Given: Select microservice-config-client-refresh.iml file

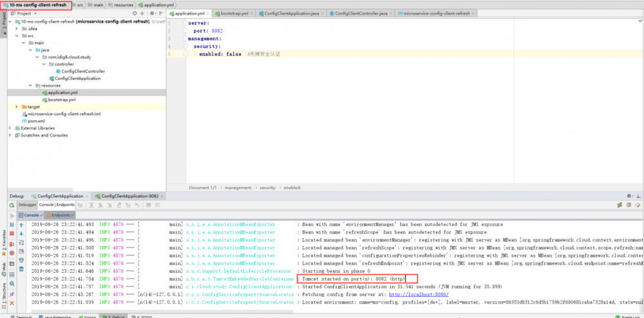Looking at the screenshot, I should click(61, 114).
